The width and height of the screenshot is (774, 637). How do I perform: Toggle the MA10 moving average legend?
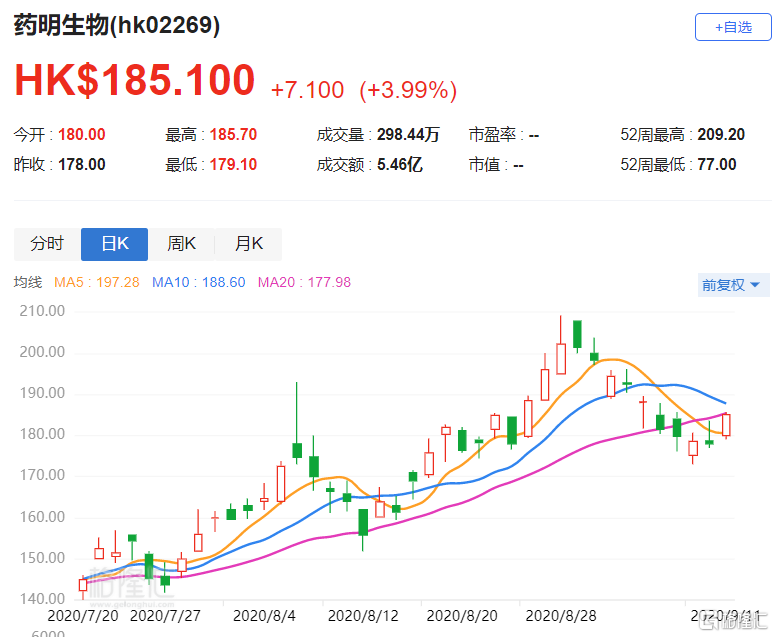[x=198, y=283]
